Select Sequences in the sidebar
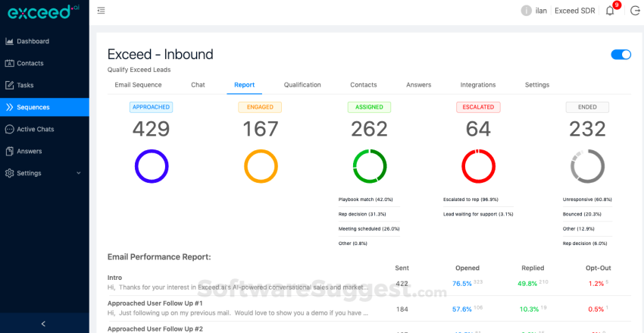 click(x=45, y=107)
